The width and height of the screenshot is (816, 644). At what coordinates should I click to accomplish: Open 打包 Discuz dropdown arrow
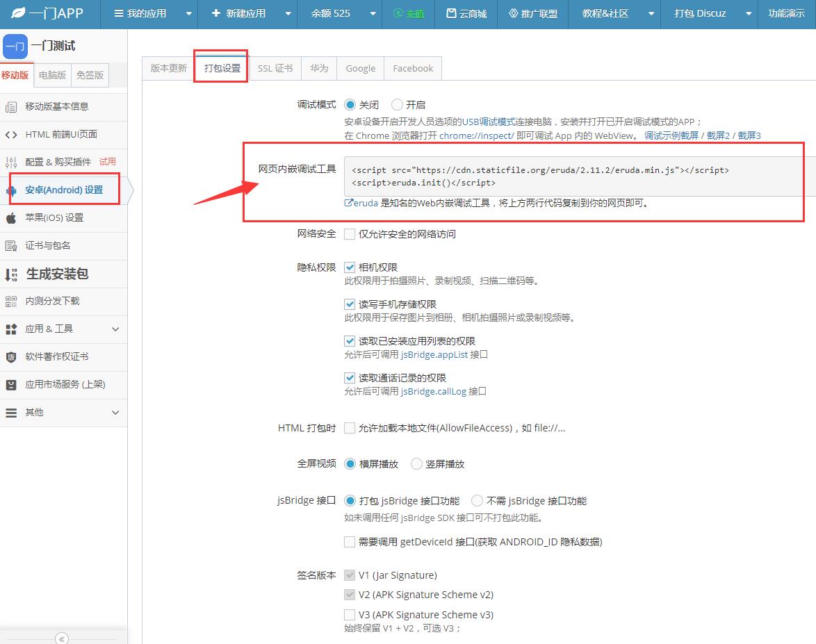click(x=749, y=13)
